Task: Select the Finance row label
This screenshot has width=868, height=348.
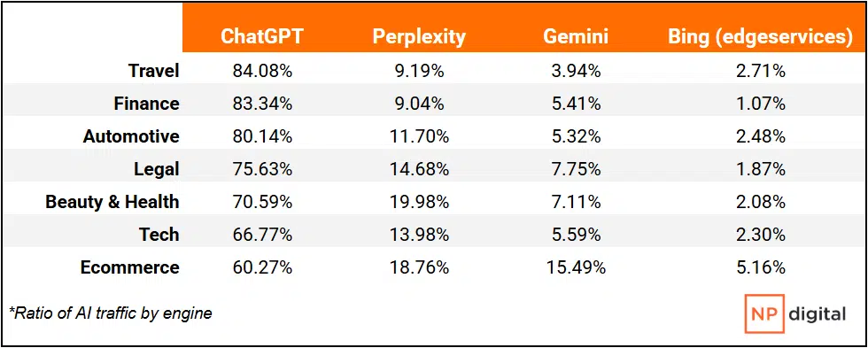Action: tap(147, 104)
